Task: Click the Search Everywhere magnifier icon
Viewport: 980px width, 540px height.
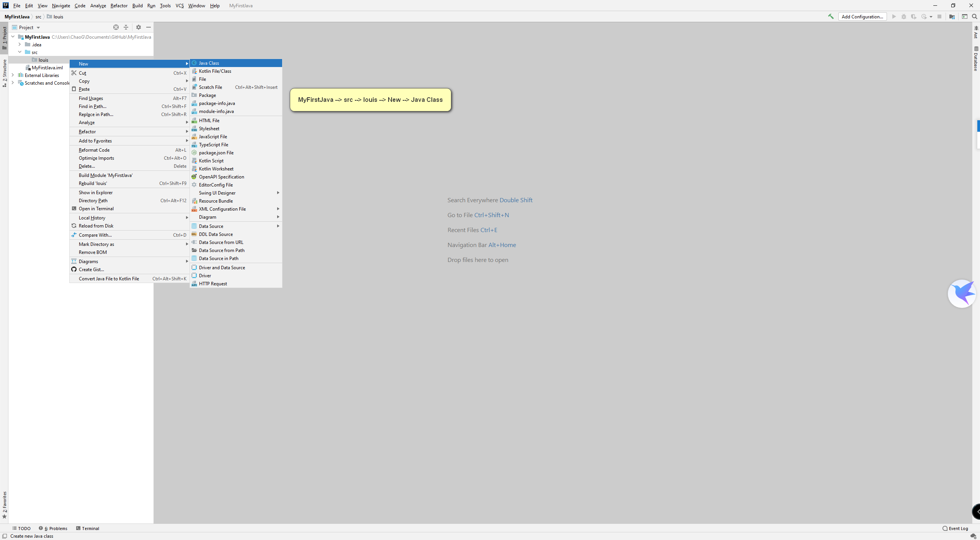Action: [x=975, y=16]
